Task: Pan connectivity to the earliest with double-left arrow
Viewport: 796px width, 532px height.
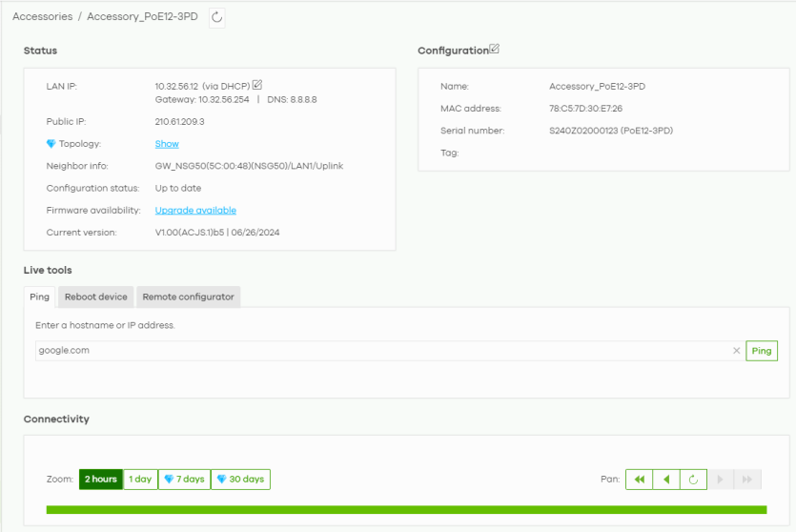Action: tap(639, 479)
